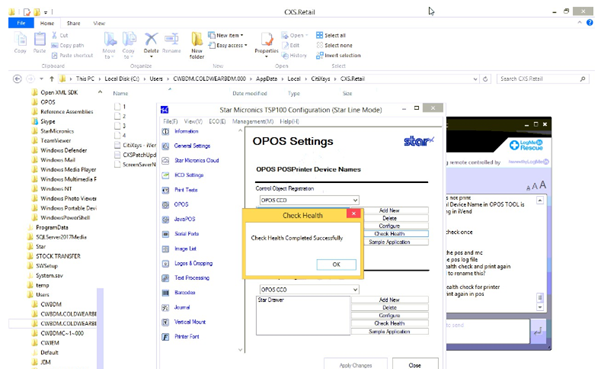Viewport: 601px width, 369px height.
Task: Open File(F) menu in Star configuration
Action: 171,121
